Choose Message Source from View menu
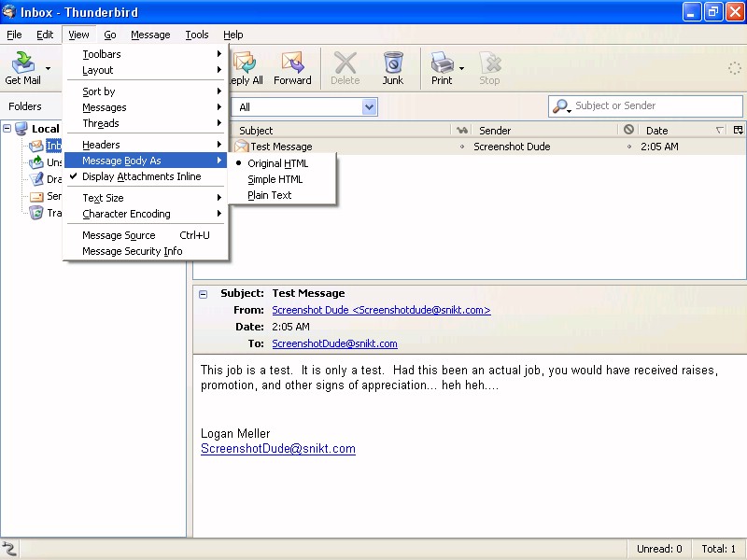The height and width of the screenshot is (560, 747). 146,235
